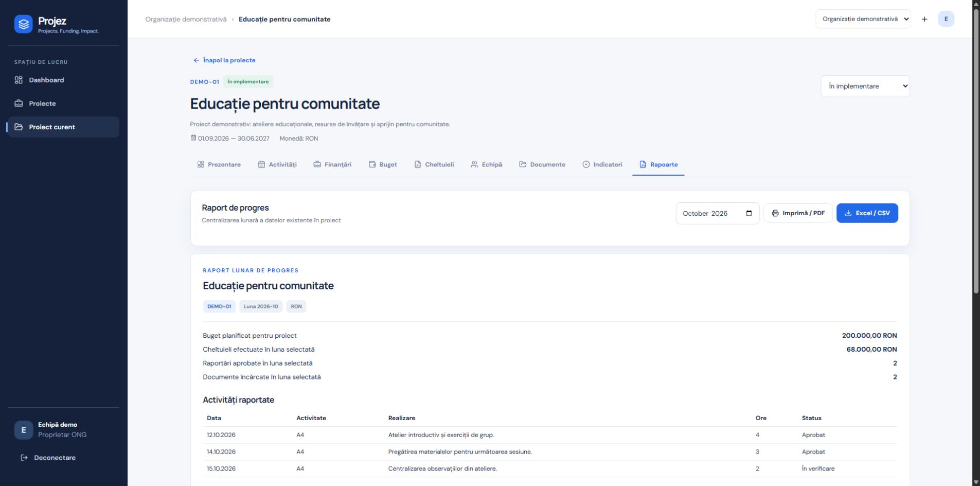This screenshot has height=486, width=980.
Task: Click the Status column header
Action: (x=811, y=418)
